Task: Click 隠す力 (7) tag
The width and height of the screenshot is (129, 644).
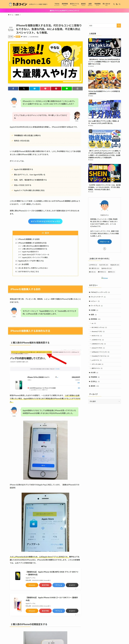Action: click(x=111, y=272)
